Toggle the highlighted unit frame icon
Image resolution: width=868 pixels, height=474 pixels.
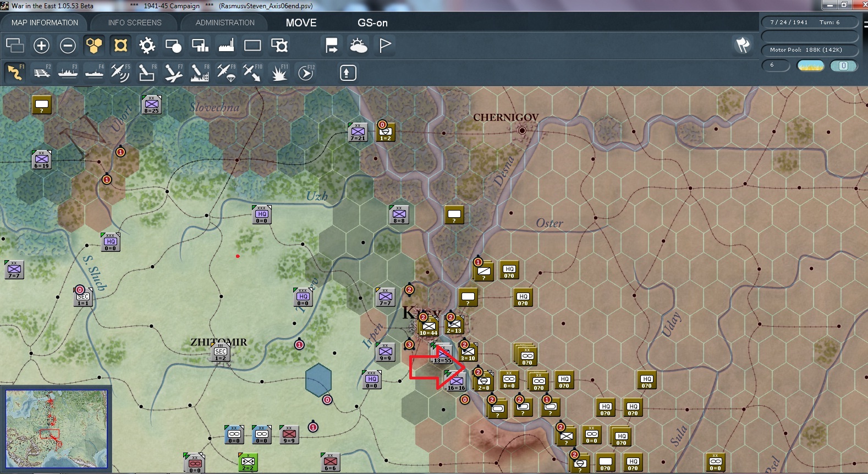(x=120, y=45)
